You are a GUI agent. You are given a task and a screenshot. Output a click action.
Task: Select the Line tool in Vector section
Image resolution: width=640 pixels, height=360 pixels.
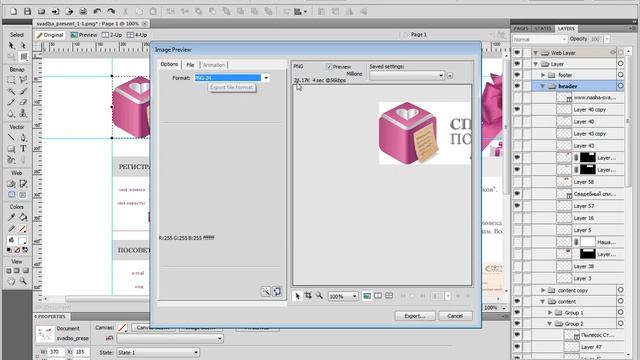click(11, 138)
